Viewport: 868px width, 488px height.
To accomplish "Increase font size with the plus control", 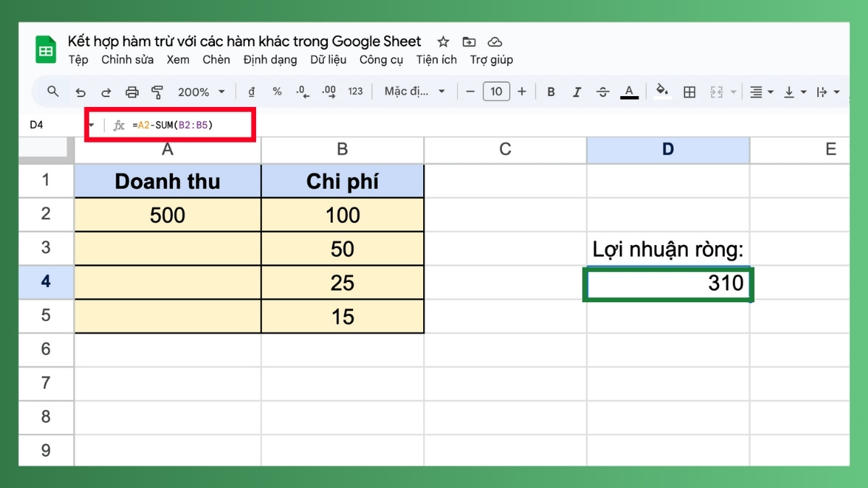I will pyautogui.click(x=522, y=92).
